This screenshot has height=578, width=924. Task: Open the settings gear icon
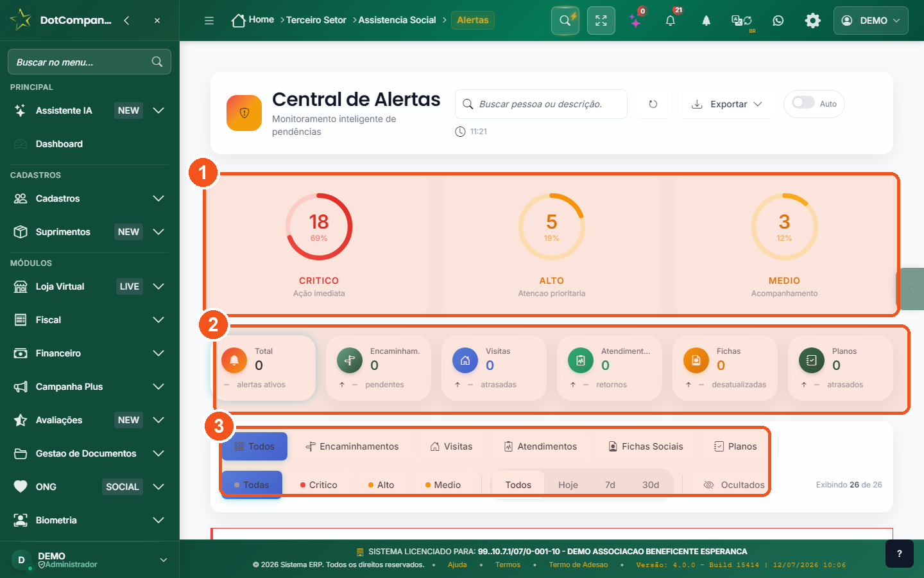[x=813, y=21]
